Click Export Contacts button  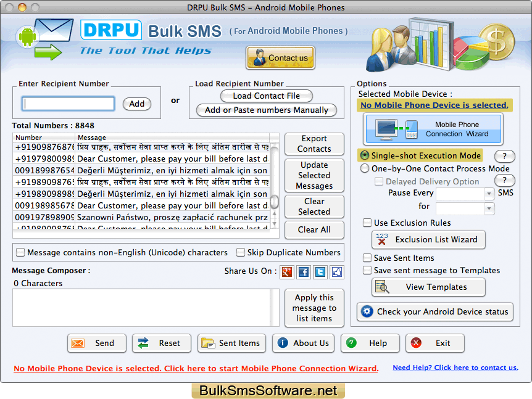click(314, 144)
